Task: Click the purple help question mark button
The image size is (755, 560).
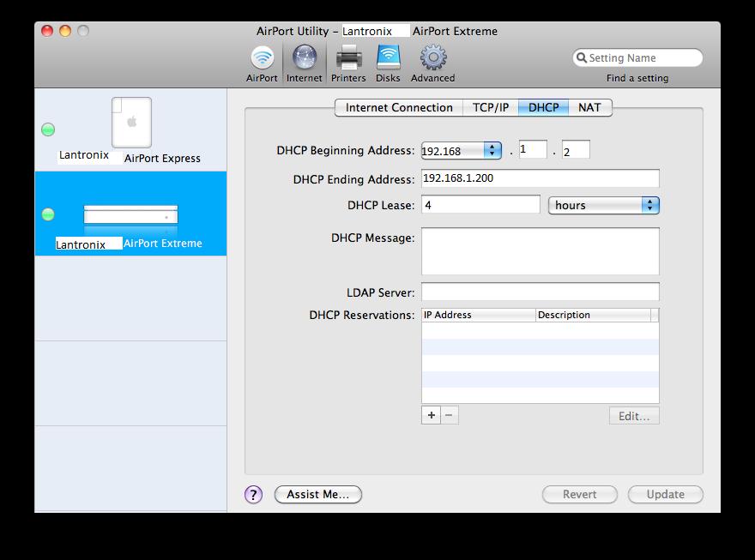Action: (x=253, y=494)
